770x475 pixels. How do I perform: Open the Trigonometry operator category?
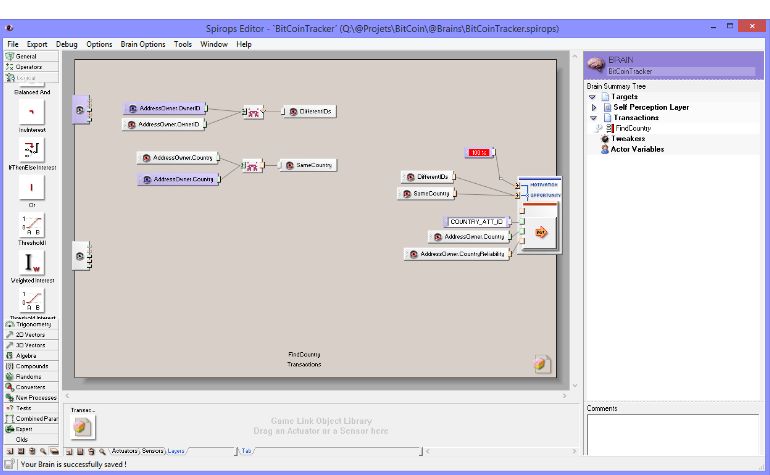[31, 324]
